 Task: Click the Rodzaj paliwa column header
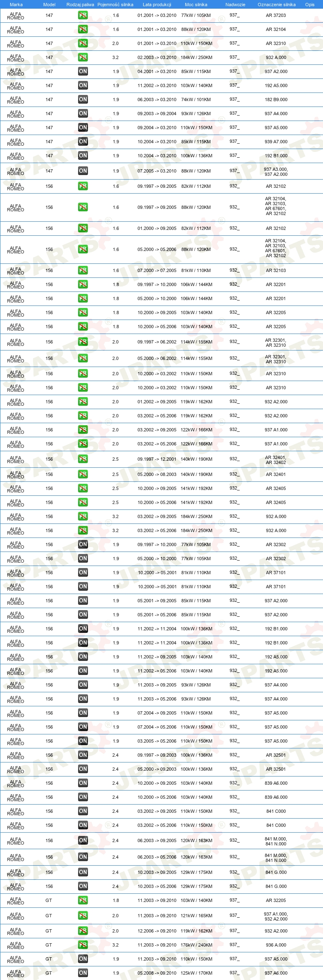pos(80,5)
